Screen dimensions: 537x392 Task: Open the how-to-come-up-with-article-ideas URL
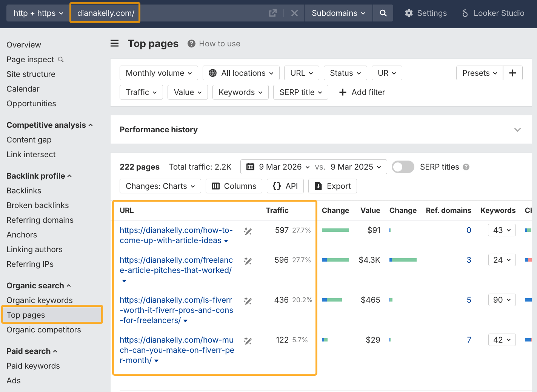(x=176, y=235)
